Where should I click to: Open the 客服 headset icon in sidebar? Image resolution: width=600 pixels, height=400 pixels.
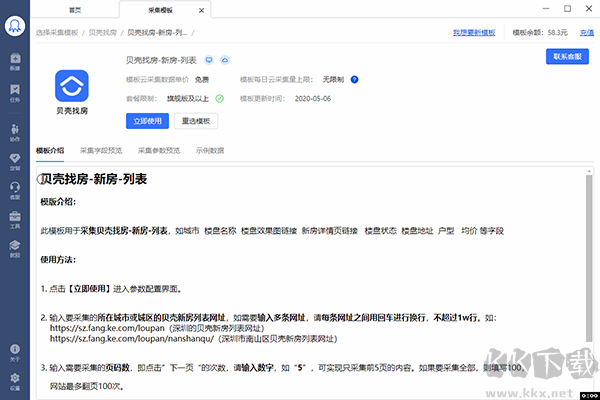point(15,190)
